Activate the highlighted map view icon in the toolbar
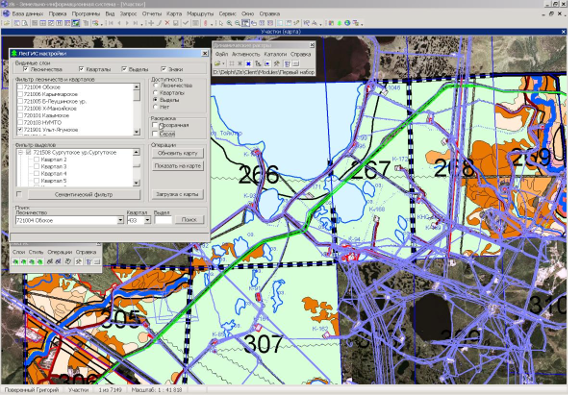568x395 pixels. 75,23
